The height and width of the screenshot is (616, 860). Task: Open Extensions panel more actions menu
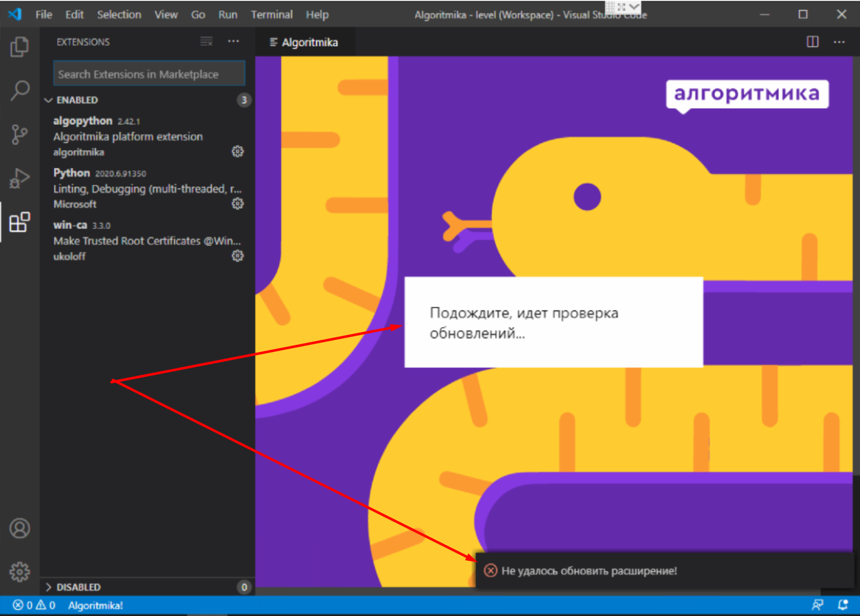point(233,41)
